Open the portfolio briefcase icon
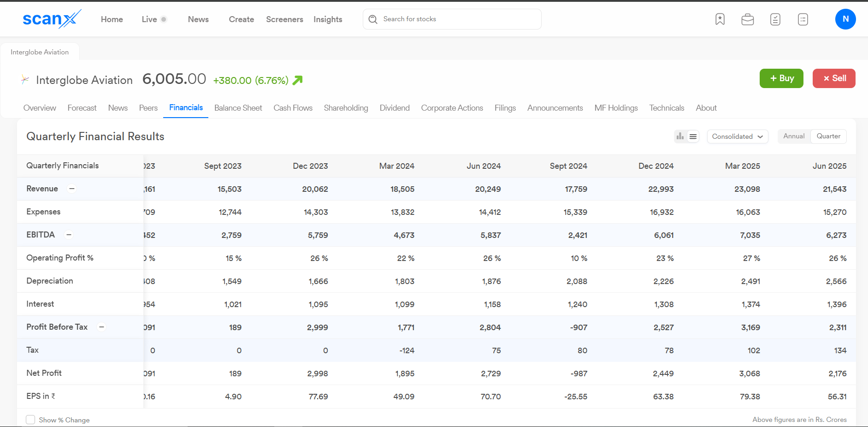The image size is (868, 427). coord(747,19)
